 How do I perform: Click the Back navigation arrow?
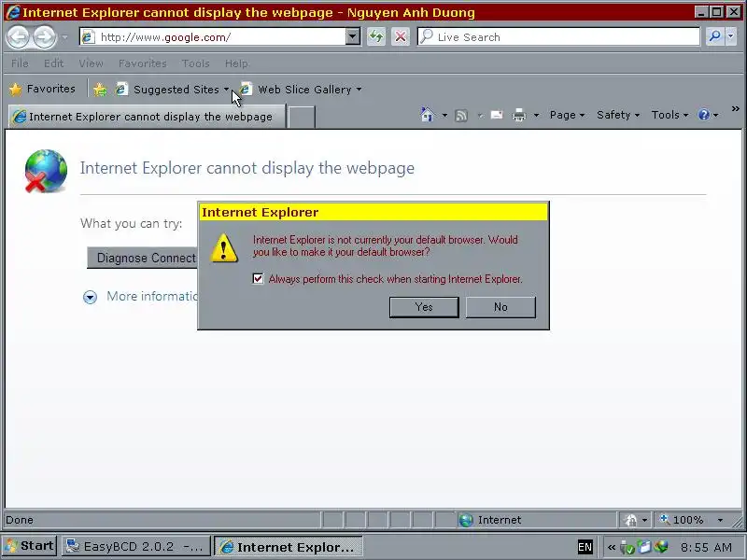click(x=18, y=37)
